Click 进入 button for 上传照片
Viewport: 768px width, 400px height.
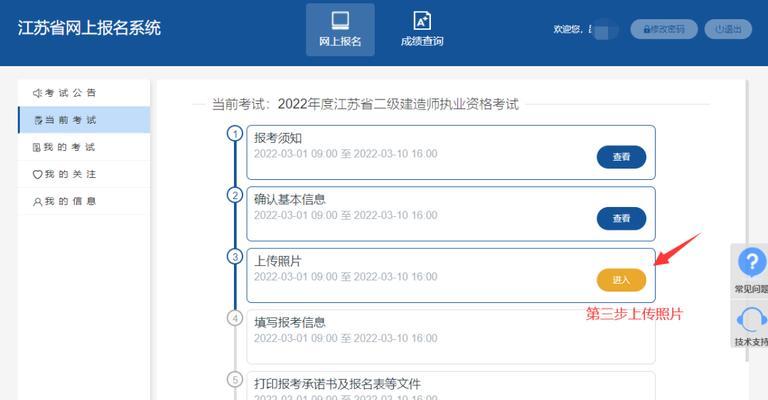621,280
